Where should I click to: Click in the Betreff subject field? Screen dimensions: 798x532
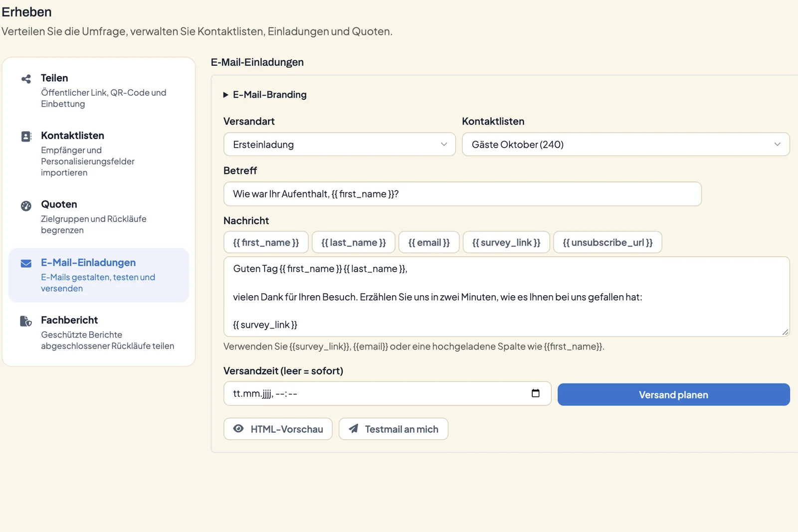pos(462,194)
